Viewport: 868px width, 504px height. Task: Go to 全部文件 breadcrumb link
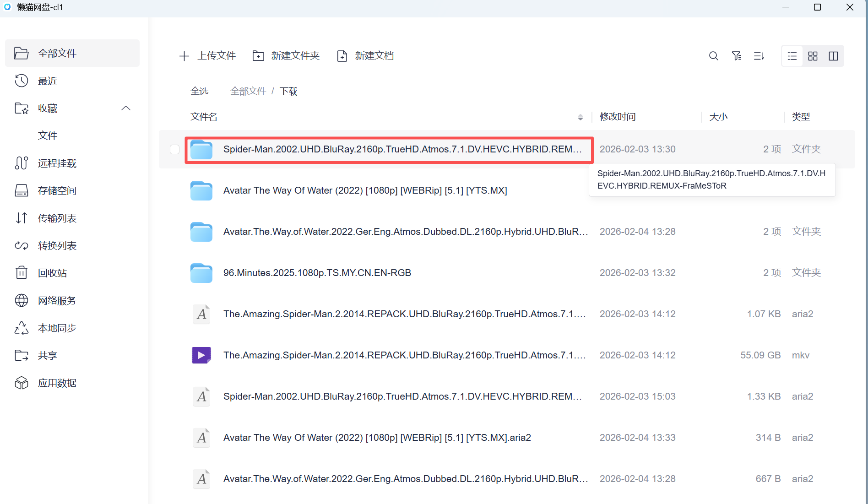[x=248, y=91]
